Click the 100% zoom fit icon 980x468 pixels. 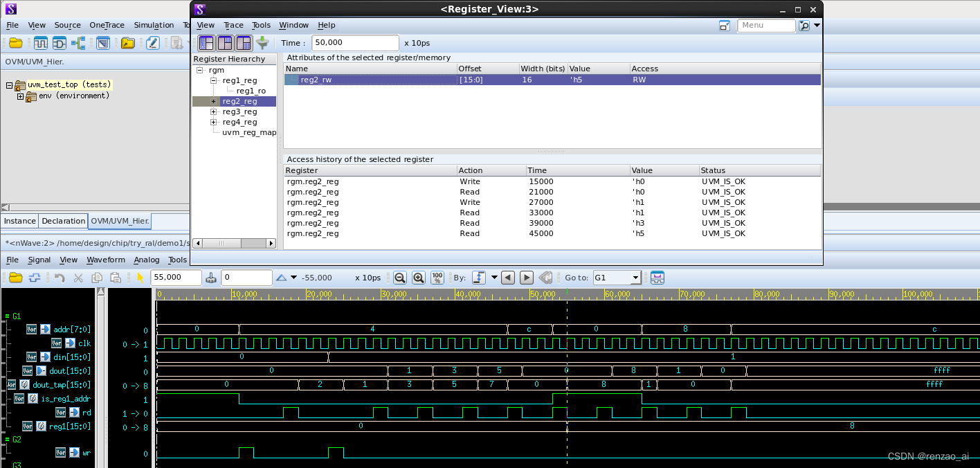click(x=437, y=278)
